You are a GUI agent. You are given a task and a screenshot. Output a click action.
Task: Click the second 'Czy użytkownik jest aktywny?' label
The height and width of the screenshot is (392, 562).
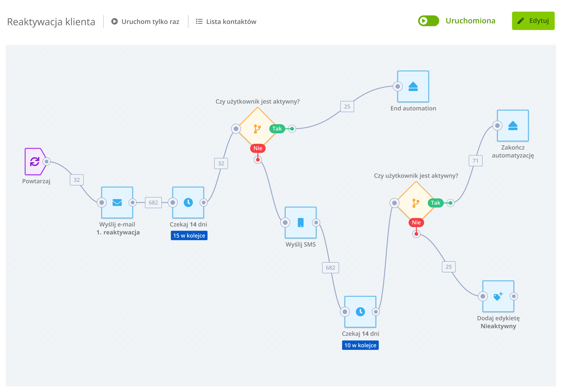pyautogui.click(x=416, y=176)
